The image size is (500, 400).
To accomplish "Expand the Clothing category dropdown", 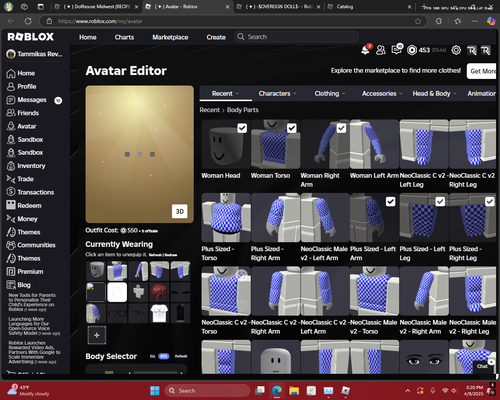I will coord(330,94).
